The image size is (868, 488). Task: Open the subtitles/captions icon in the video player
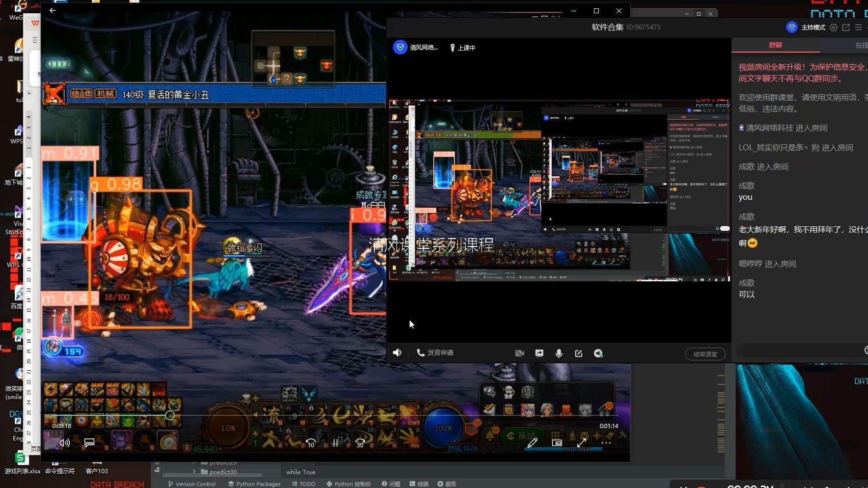[89, 442]
